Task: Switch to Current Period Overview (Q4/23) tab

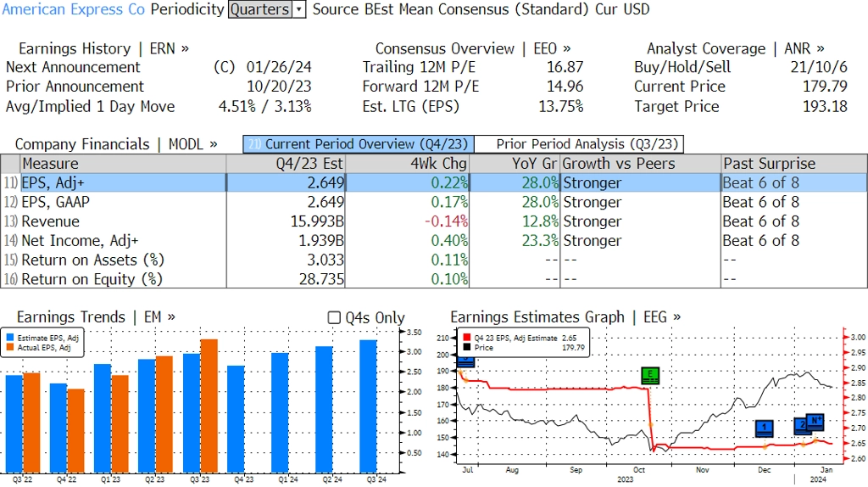Action: pyautogui.click(x=359, y=144)
